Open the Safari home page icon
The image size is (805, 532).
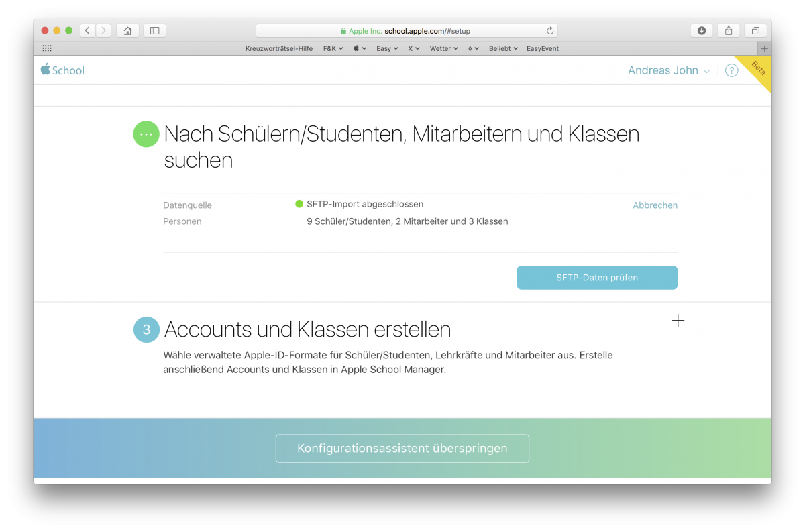tap(127, 30)
